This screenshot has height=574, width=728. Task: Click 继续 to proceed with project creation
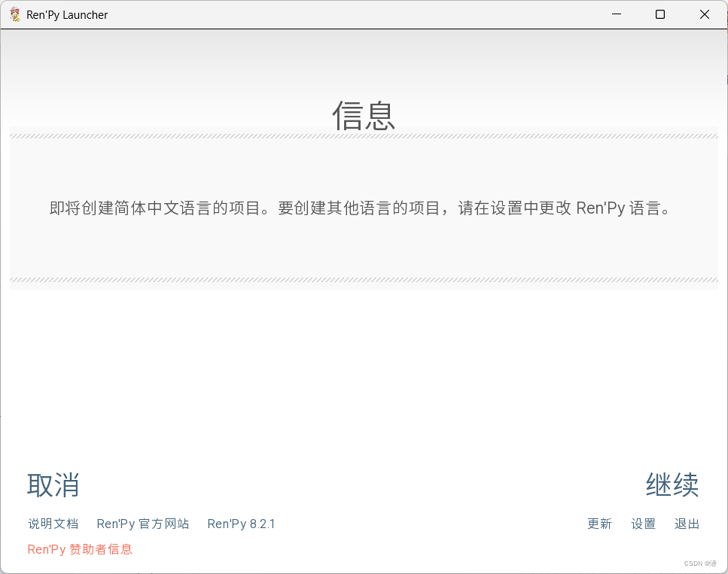point(672,485)
